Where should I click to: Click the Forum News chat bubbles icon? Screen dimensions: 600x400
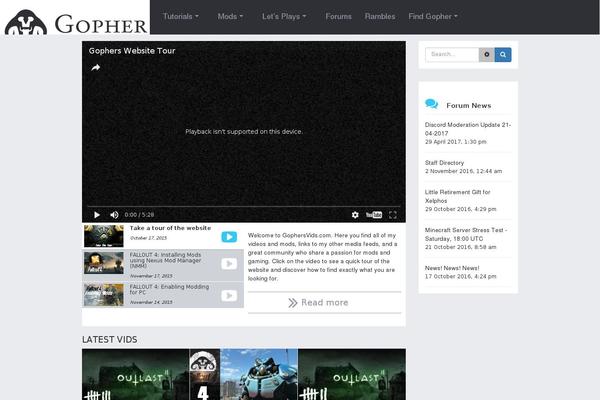coord(432,104)
